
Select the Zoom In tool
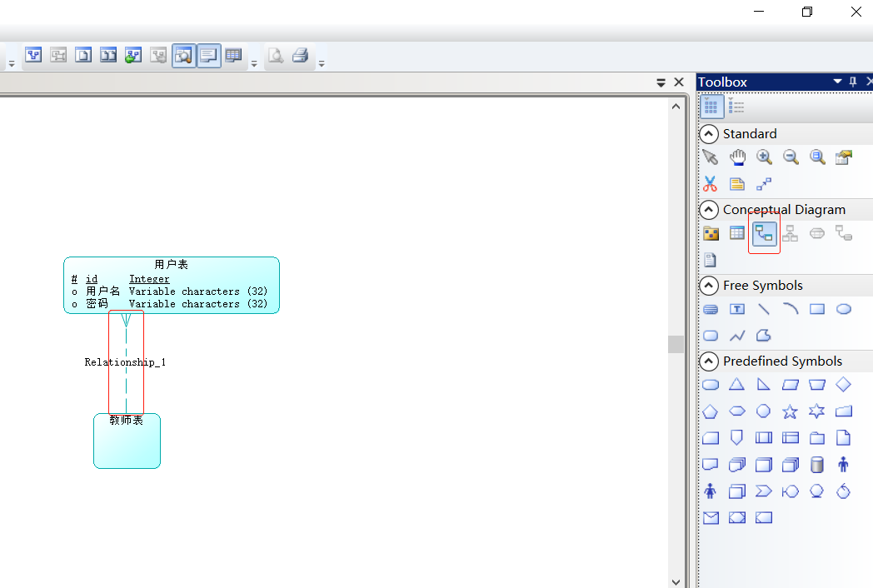[764, 157]
